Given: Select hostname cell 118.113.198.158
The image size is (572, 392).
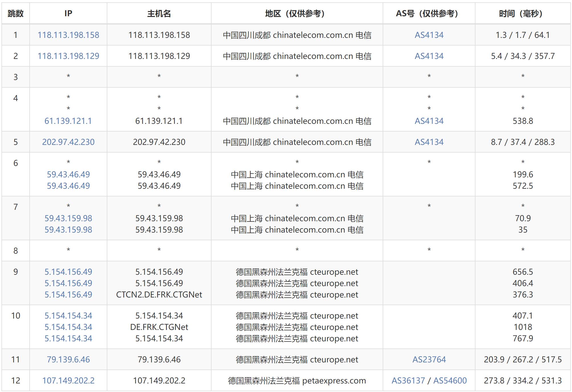Looking at the screenshot, I should [x=159, y=35].
